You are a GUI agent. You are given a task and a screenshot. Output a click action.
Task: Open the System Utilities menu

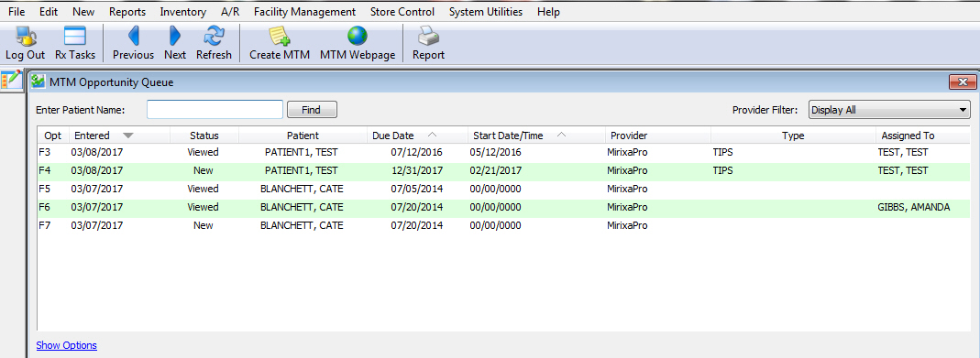tap(486, 12)
